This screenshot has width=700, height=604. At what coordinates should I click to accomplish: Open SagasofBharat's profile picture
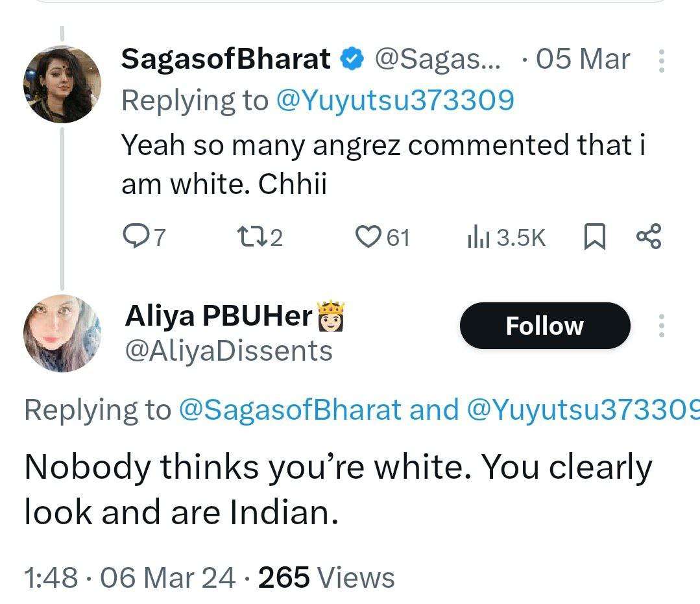[62, 84]
